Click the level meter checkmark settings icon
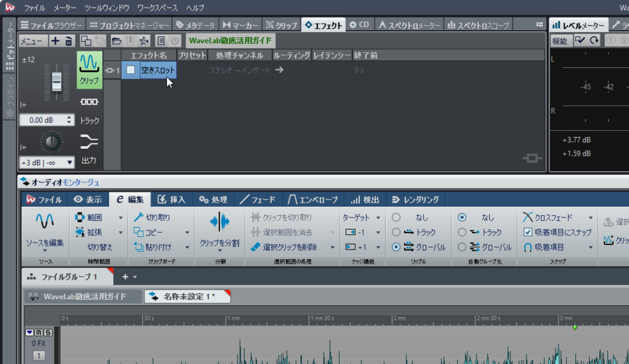Image resolution: width=629 pixels, height=364 pixels. pos(579,40)
